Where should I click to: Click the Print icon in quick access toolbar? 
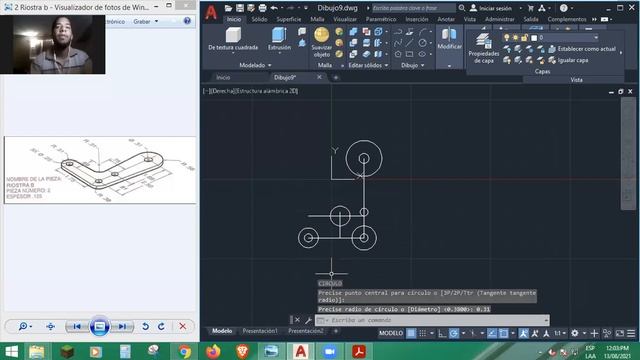[x=262, y=8]
